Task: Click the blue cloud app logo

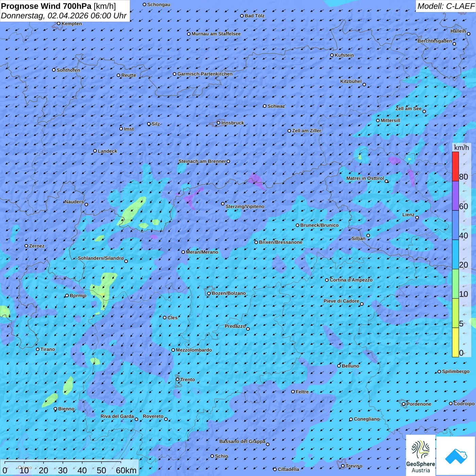Action: [456, 456]
